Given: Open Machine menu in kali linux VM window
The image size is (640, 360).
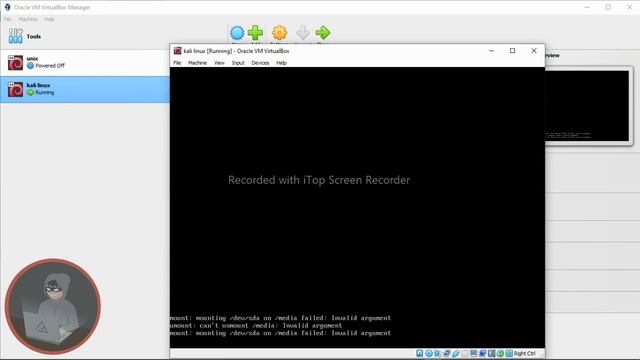Looking at the screenshot, I should pos(198,63).
